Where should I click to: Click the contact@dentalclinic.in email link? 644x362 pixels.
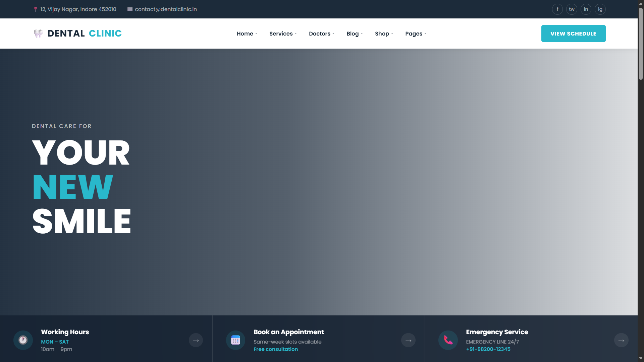(x=166, y=9)
